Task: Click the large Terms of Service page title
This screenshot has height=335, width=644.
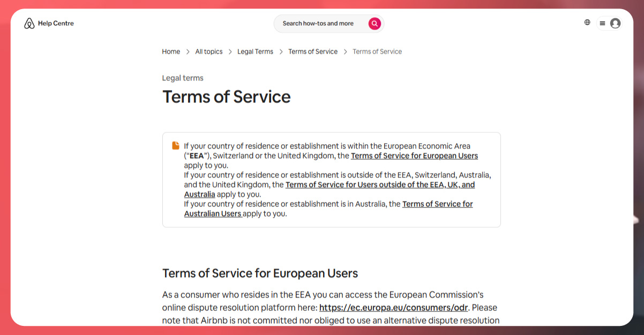Action: pos(226,97)
